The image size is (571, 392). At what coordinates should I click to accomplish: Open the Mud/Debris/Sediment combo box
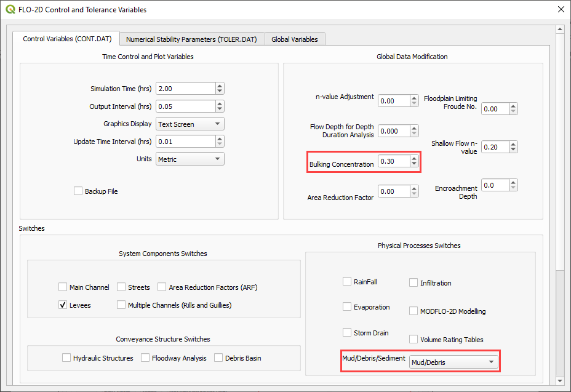tap(453, 362)
